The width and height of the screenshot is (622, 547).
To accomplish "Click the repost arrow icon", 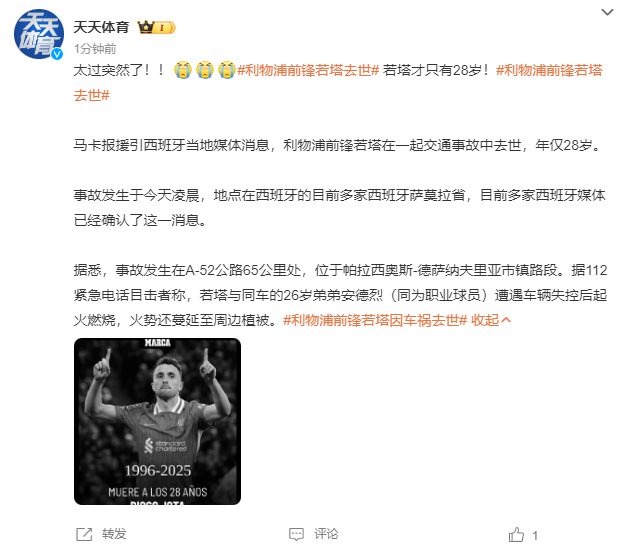I will [x=84, y=534].
